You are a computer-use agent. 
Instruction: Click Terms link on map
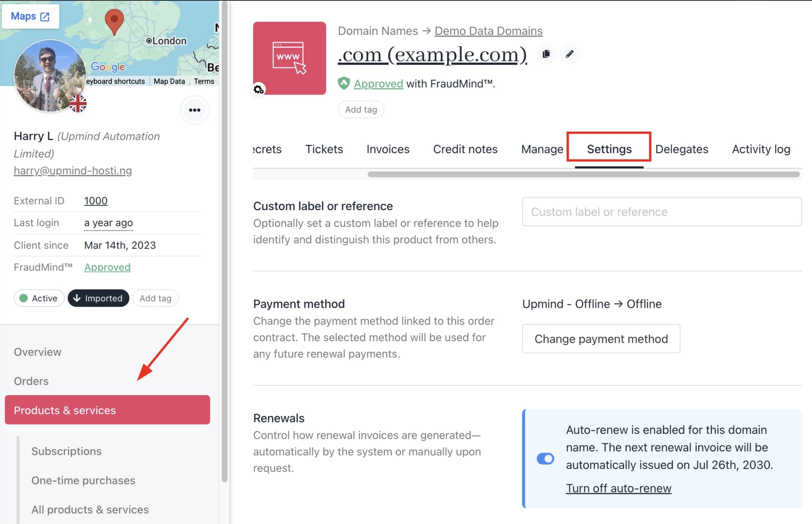click(x=204, y=81)
